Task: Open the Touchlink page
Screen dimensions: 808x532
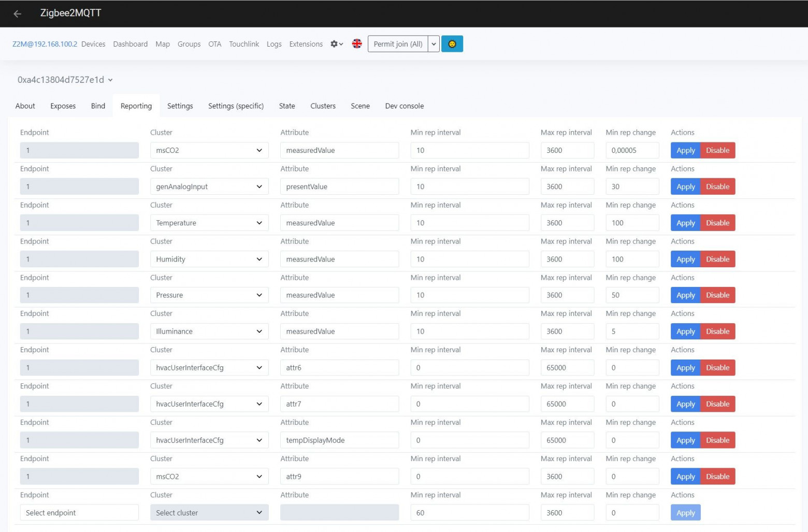Action: point(244,44)
